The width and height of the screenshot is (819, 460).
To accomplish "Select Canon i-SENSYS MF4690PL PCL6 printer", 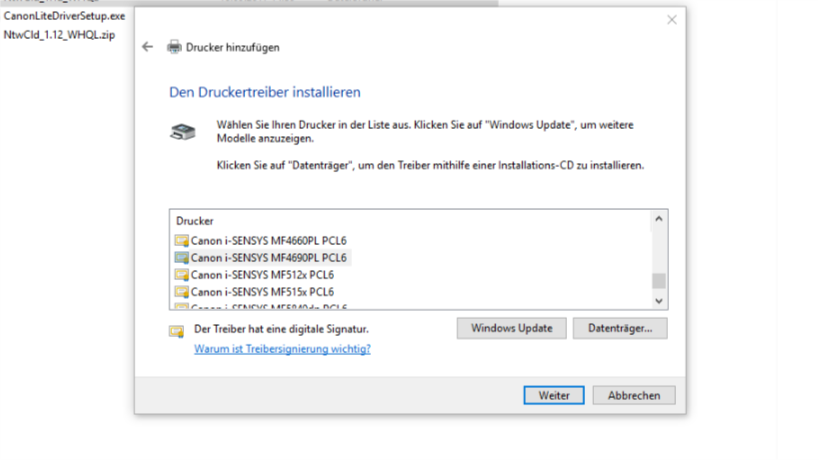I will (x=268, y=258).
